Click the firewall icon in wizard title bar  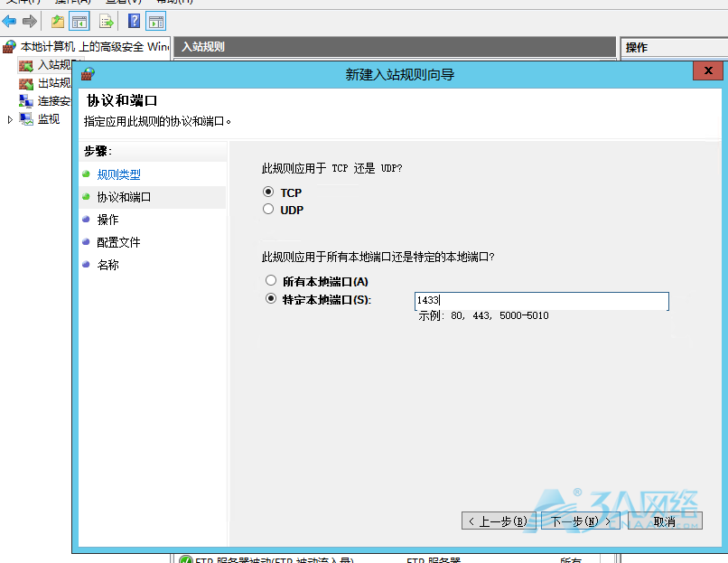[88, 73]
